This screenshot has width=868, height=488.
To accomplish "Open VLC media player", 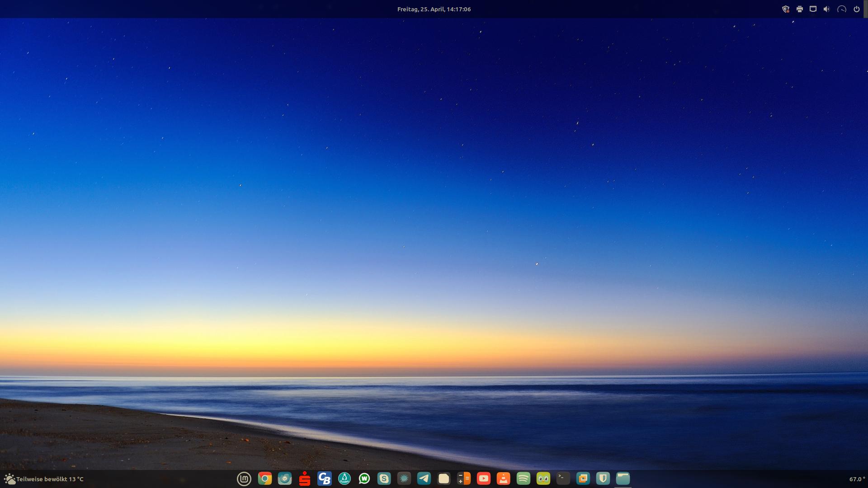I will (504, 479).
